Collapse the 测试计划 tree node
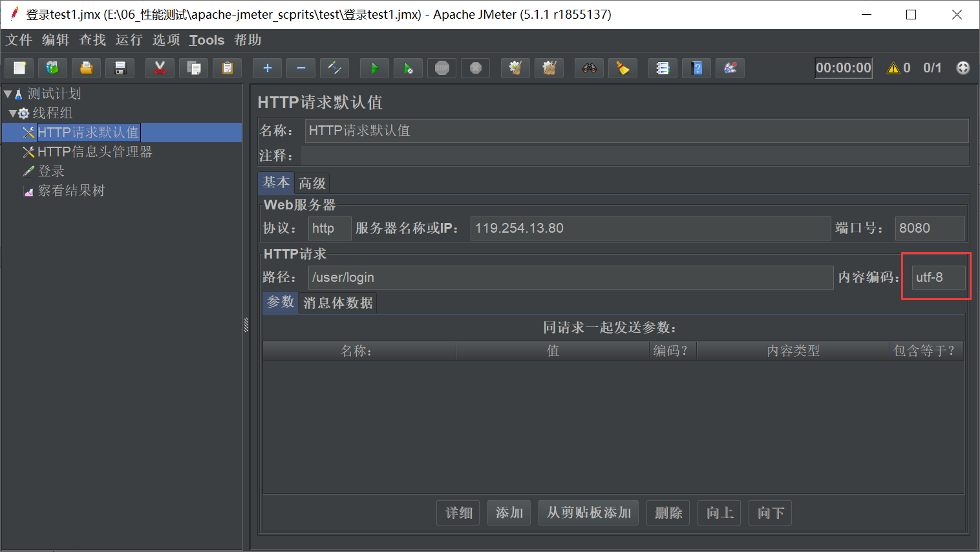 pos(8,94)
